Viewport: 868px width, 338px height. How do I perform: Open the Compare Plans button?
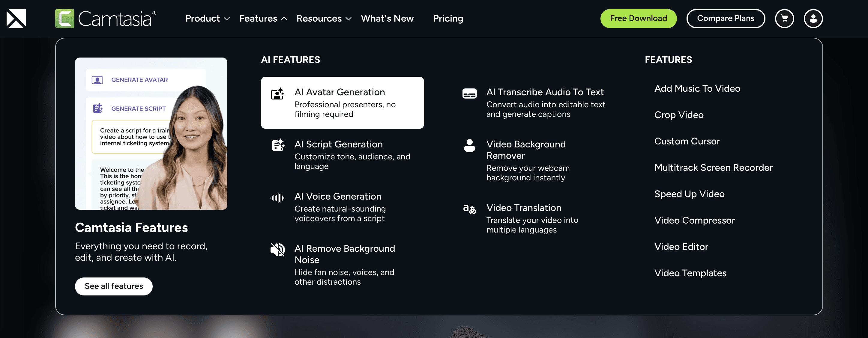(726, 19)
